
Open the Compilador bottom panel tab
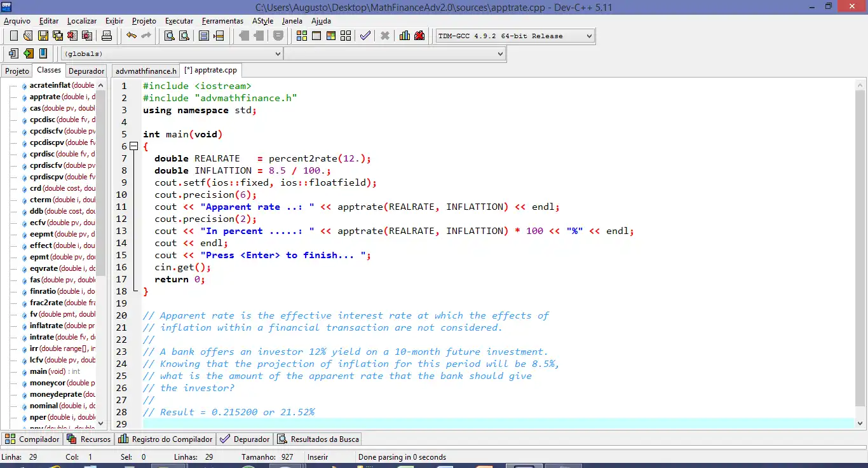[32, 439]
